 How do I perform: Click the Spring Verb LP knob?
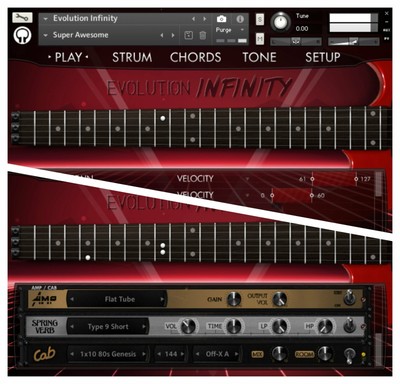coord(279,327)
